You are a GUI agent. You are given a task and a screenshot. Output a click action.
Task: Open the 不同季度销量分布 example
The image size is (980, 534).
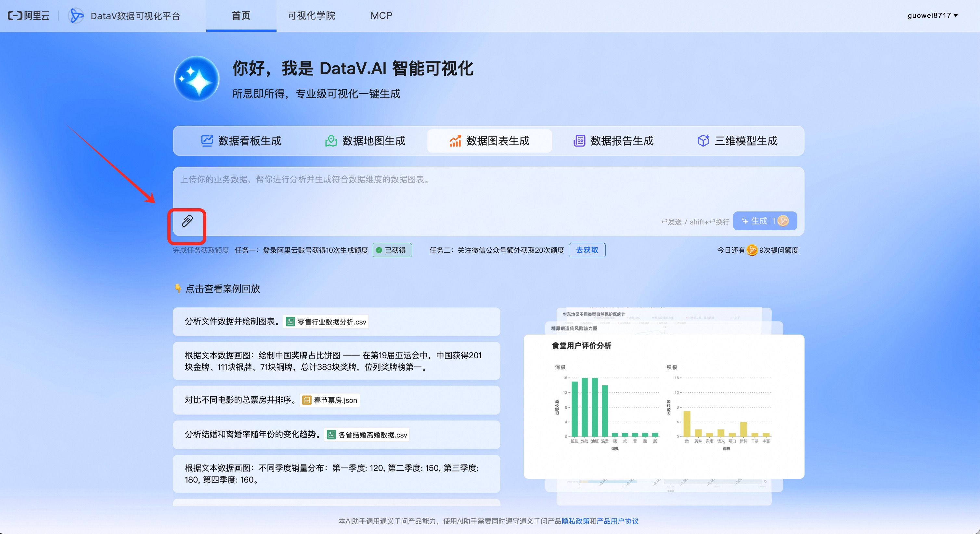336,474
